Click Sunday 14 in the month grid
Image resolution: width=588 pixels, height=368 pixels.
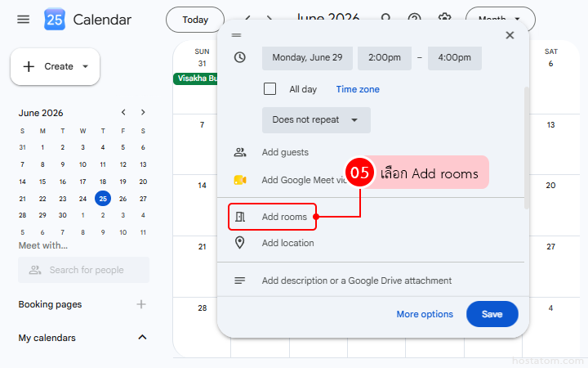pos(203,185)
